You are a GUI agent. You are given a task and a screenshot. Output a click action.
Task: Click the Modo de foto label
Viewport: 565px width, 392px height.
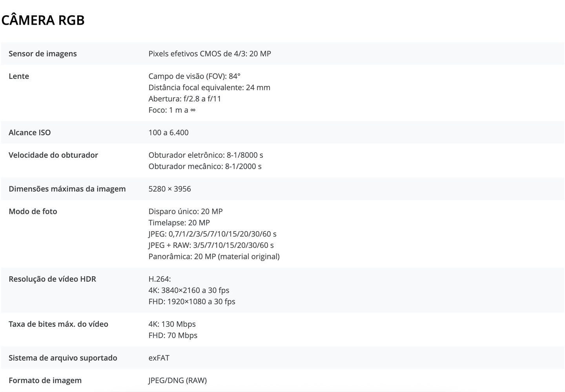click(33, 211)
